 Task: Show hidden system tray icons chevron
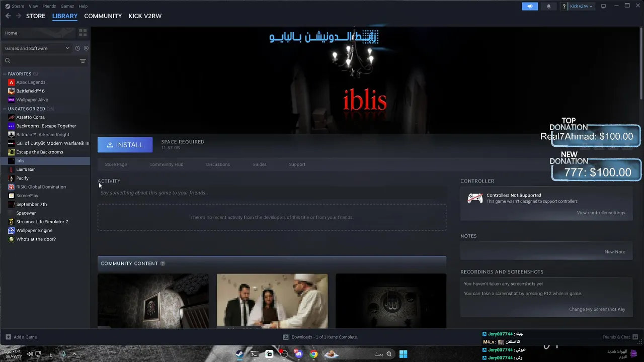[x=74, y=354]
